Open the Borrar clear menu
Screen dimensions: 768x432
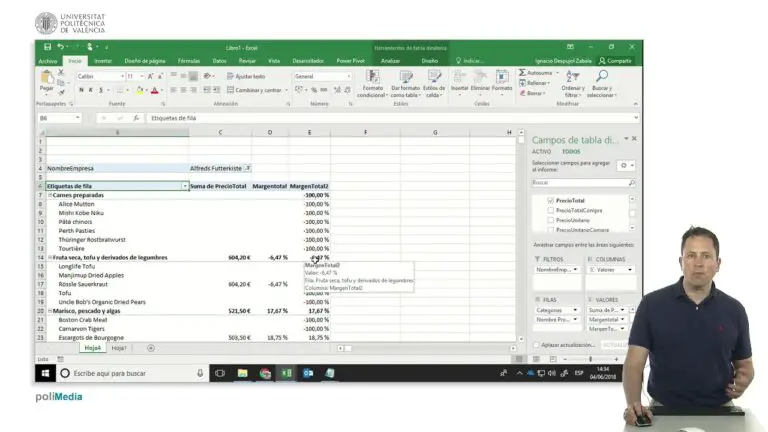point(532,93)
